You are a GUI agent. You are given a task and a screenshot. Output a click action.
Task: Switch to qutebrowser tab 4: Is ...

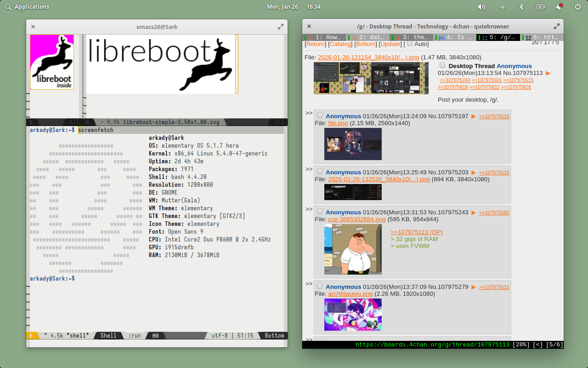coord(455,37)
